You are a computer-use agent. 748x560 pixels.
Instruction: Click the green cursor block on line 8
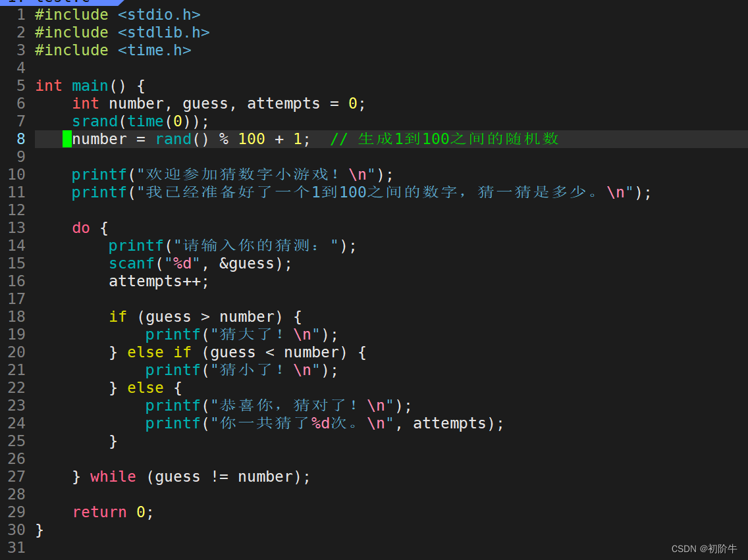pos(67,139)
